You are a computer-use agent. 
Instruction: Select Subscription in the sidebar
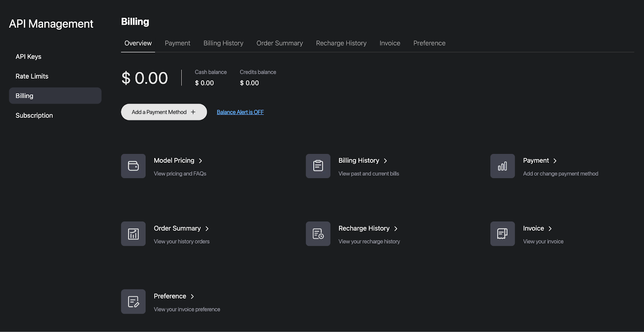point(34,116)
